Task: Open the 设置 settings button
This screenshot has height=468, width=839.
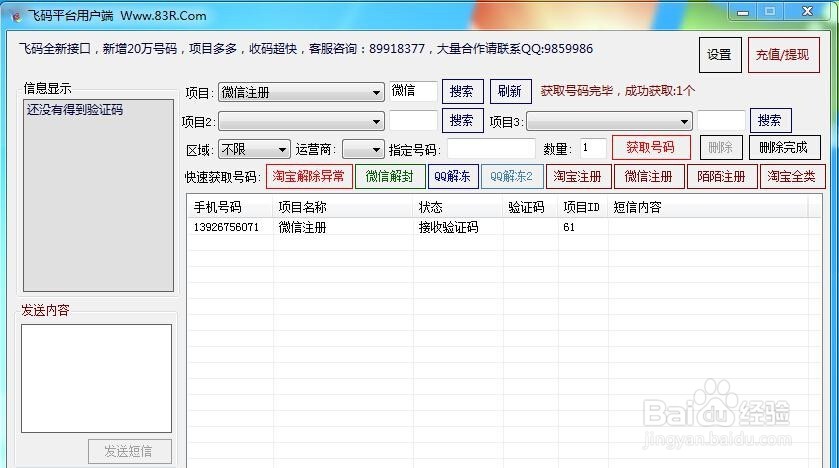Action: click(x=720, y=55)
